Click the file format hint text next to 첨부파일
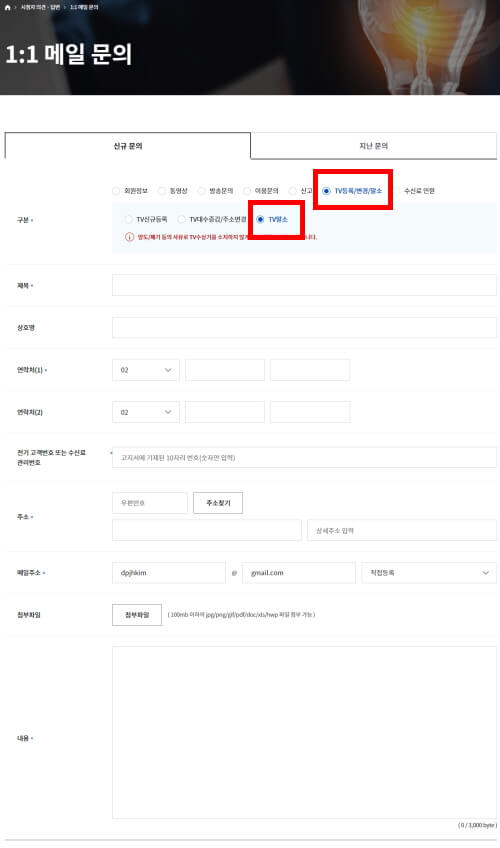The width and height of the screenshot is (500, 848). pos(241,615)
